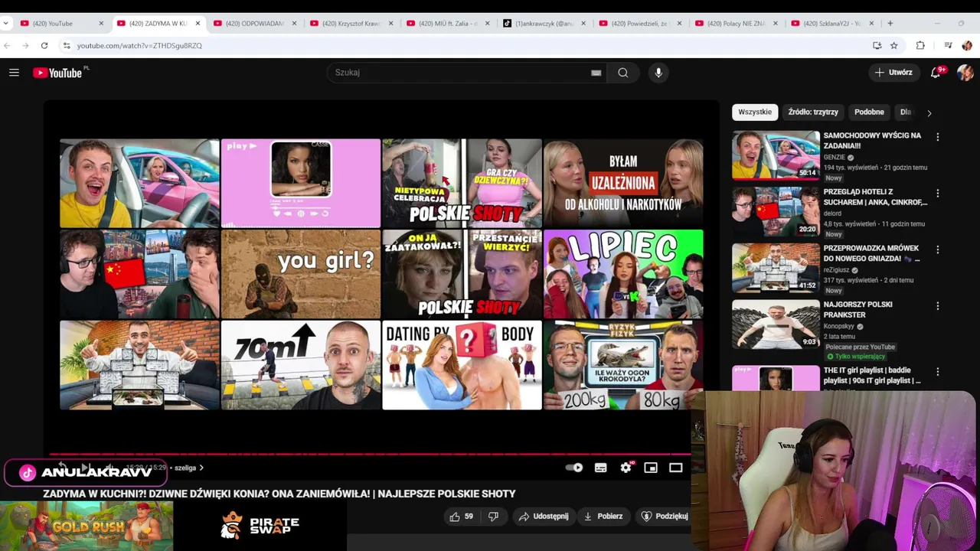Screen dimensions: 980x551
Task: Open the account avatar menu
Action: (x=965, y=73)
